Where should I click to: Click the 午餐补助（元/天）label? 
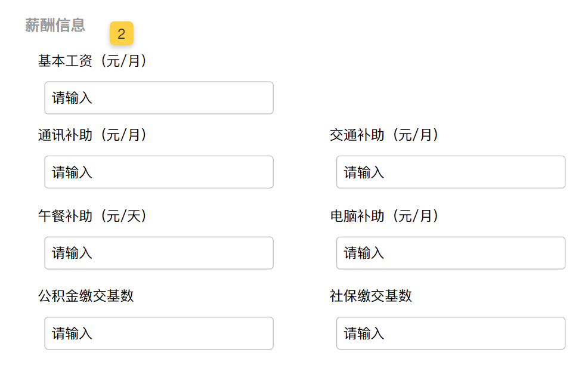click(x=92, y=216)
